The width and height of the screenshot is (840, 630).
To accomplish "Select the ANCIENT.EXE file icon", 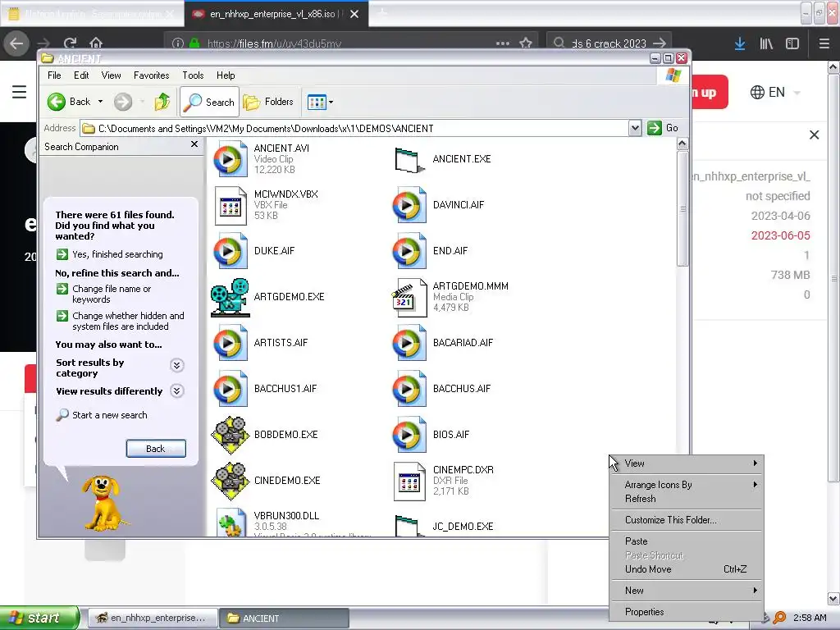I will (x=409, y=159).
